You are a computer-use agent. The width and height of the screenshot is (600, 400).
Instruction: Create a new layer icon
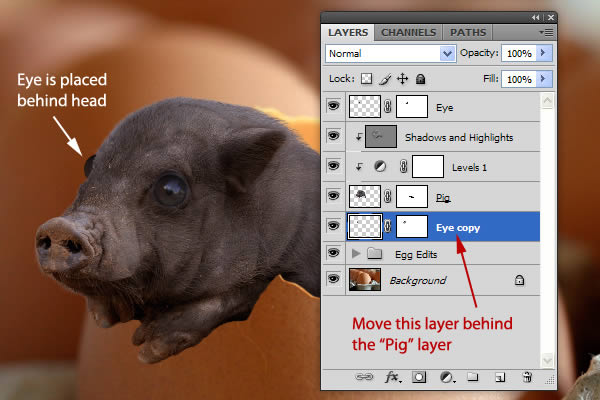[500, 377]
